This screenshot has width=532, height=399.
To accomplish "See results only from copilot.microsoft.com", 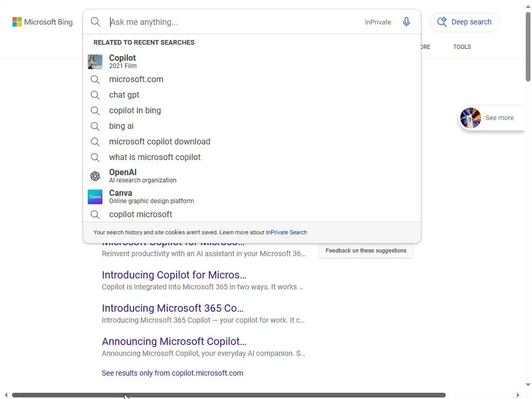I will click(172, 373).
